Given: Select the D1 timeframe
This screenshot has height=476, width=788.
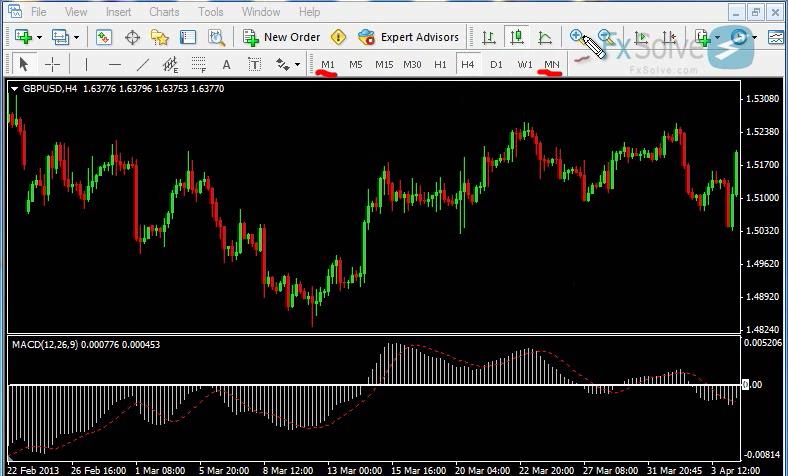Looking at the screenshot, I should pos(496,64).
